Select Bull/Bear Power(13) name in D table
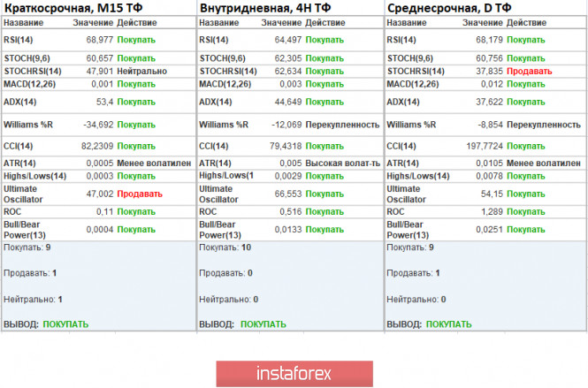The image size is (588, 388). pyautogui.click(x=410, y=230)
